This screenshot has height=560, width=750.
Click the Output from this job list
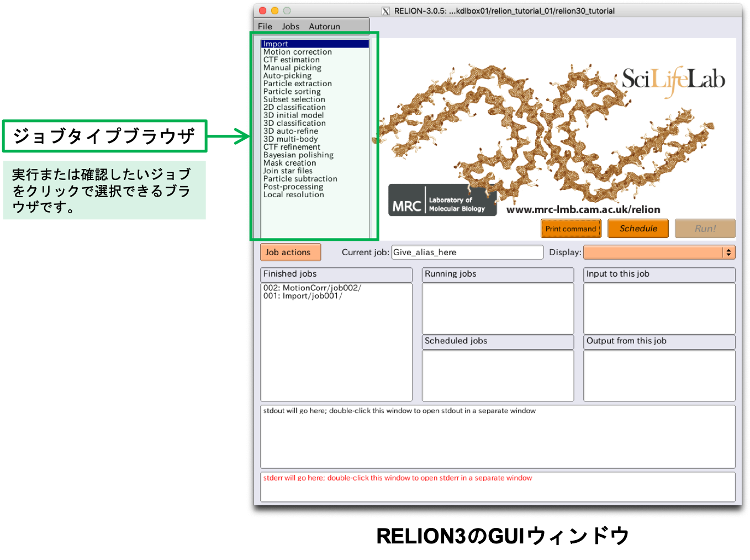[x=659, y=376]
